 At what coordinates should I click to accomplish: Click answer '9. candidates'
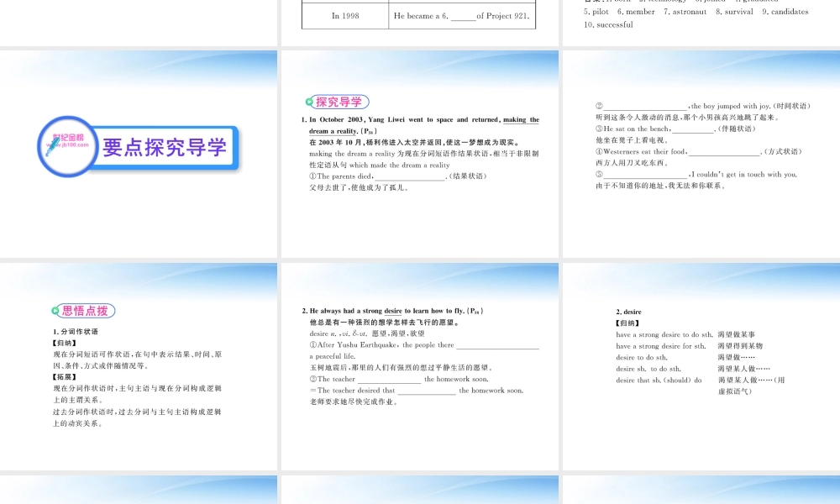(x=785, y=11)
